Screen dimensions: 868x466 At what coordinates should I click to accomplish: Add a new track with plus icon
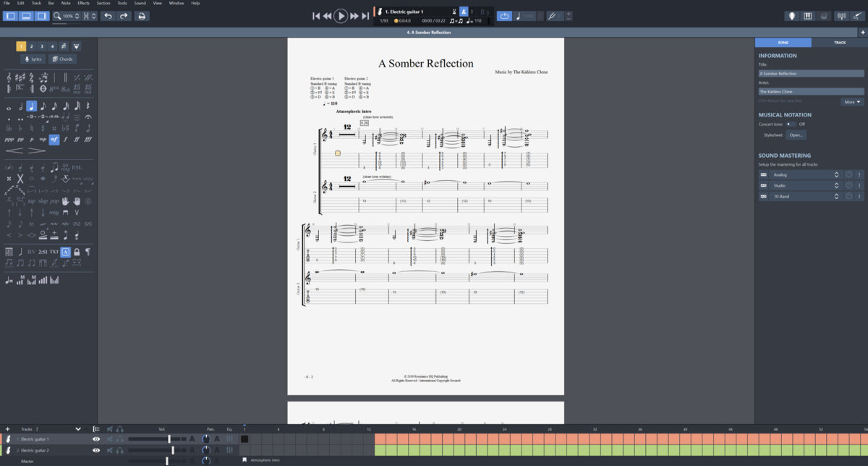7,429
